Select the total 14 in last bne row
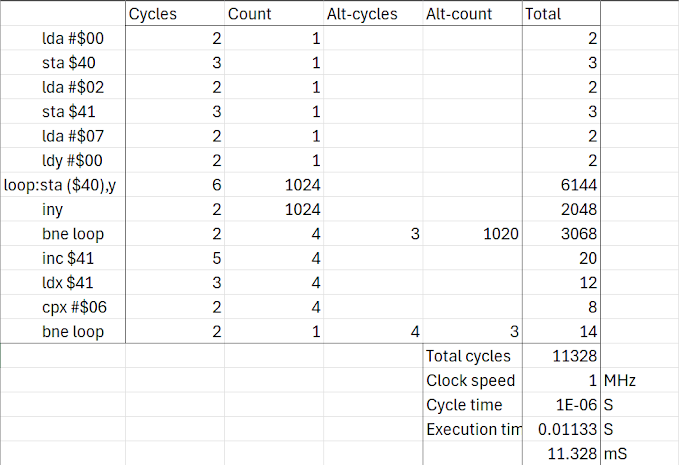The height and width of the screenshot is (465, 679). [561, 332]
